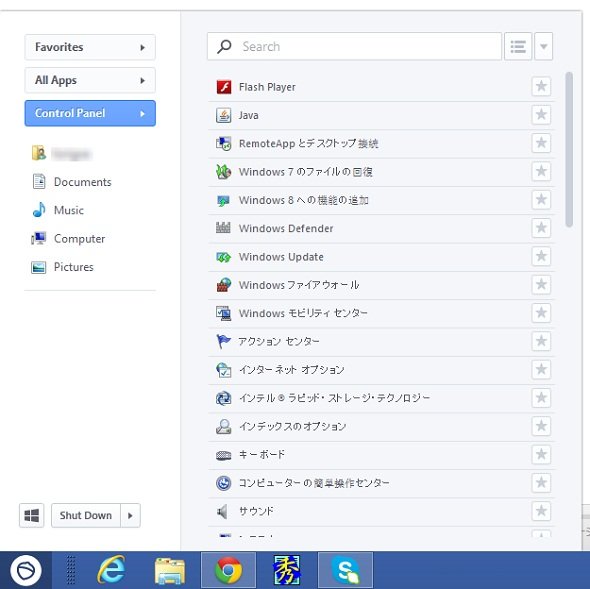The height and width of the screenshot is (589, 590).
Task: Toggle favorite star for Flash Player
Action: (541, 87)
